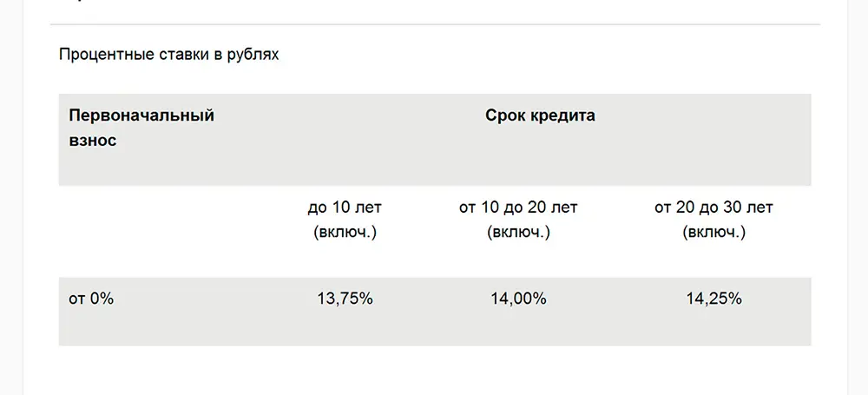Image resolution: width=868 pixels, height=395 pixels.
Task: Click the word "взнос" in header cell
Action: [93, 140]
